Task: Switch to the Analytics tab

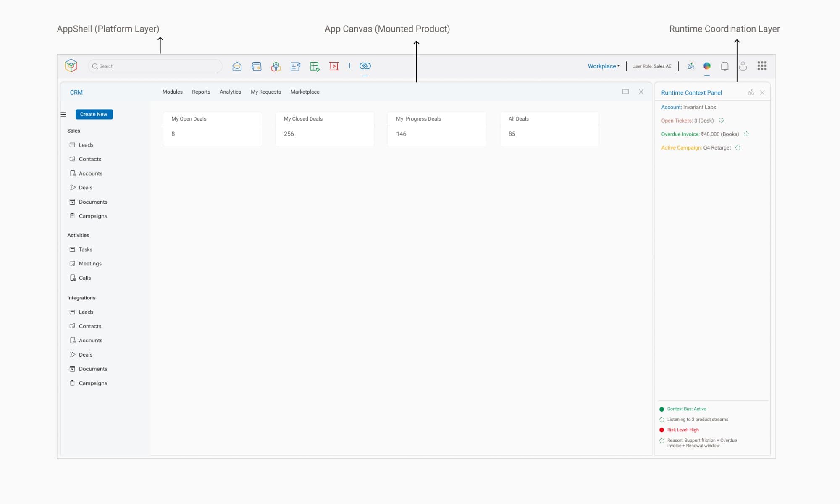Action: pyautogui.click(x=230, y=92)
